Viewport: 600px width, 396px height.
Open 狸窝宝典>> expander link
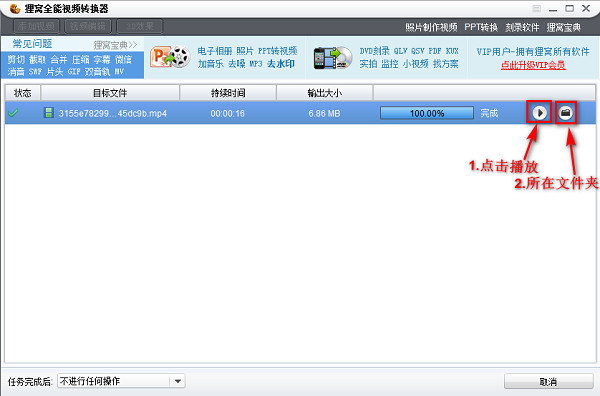115,45
